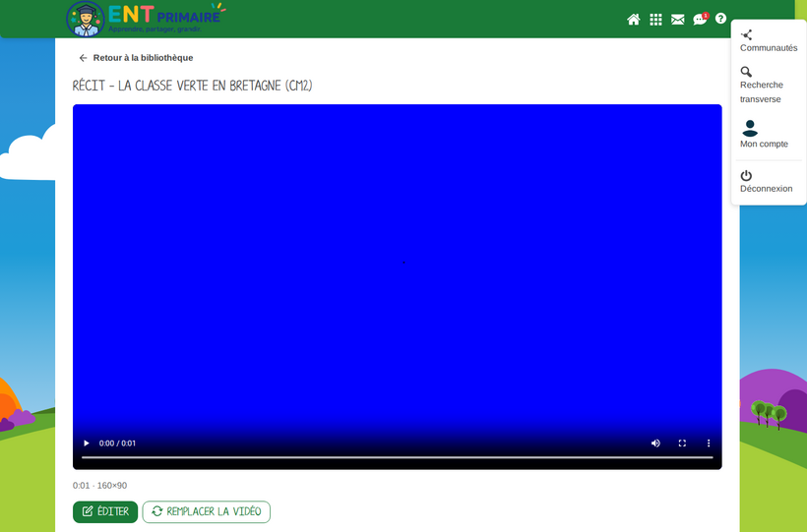
Task: Open the applications grid icon
Action: click(655, 20)
